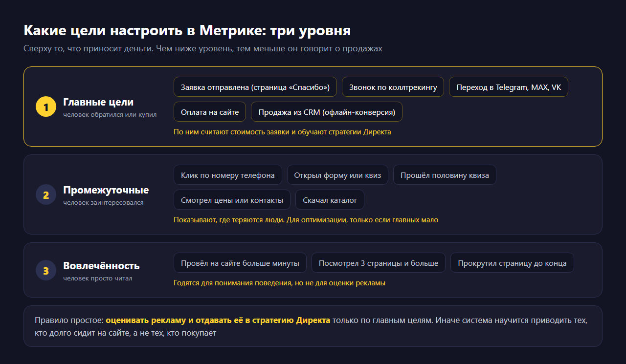Click the number 2 level badge
The width and height of the screenshot is (626, 364).
pos(46,195)
